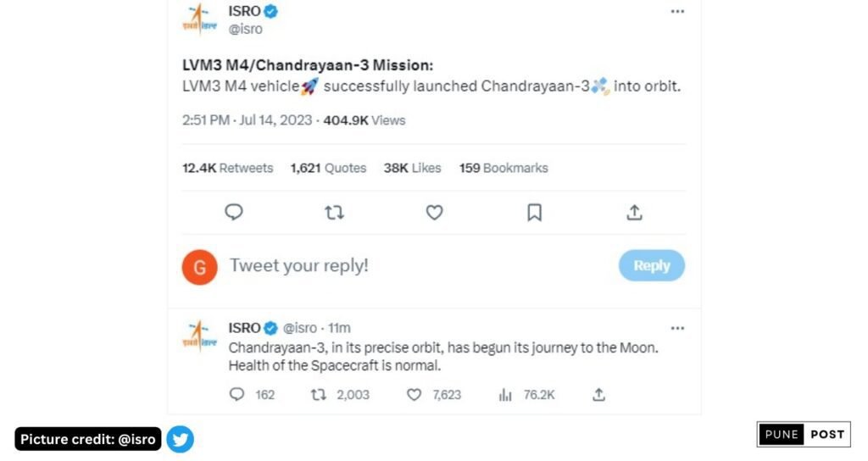Share the main ISRO tweet
The height and width of the screenshot is (461, 868).
tap(634, 213)
